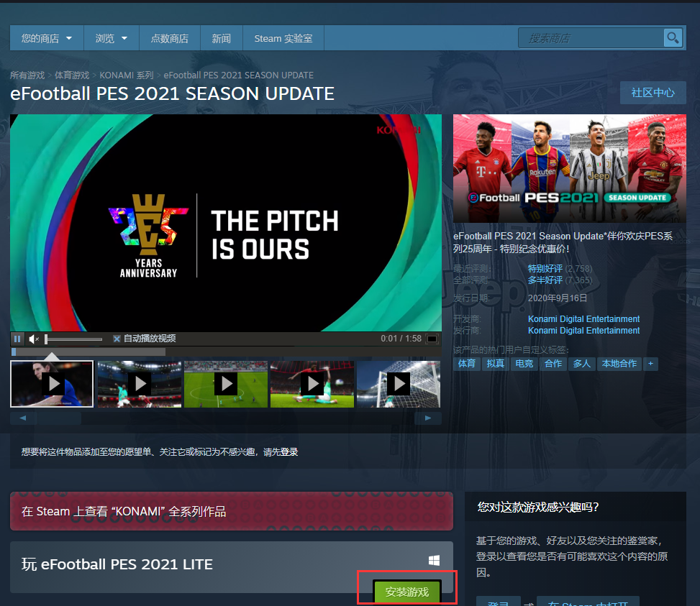
Task: Go to 点数商店 tab
Action: pos(170,38)
